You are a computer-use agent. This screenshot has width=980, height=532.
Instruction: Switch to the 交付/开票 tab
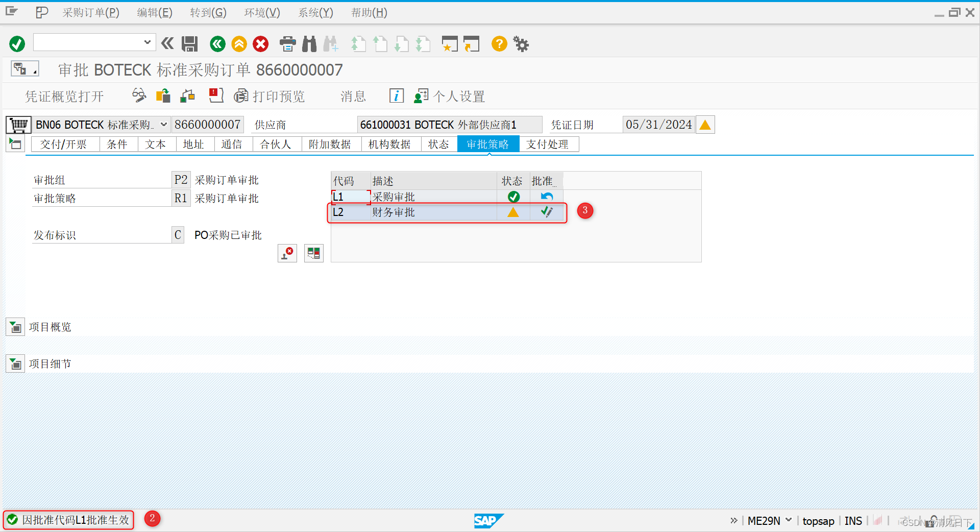(65, 144)
